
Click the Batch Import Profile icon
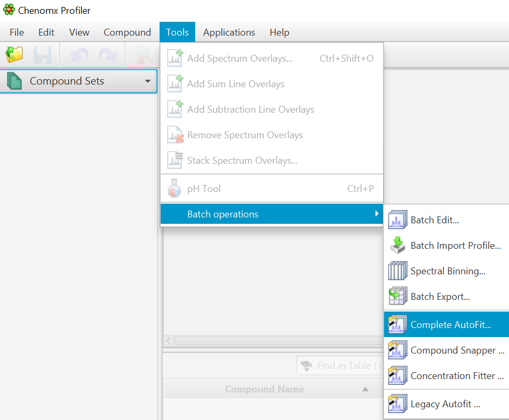coord(397,245)
